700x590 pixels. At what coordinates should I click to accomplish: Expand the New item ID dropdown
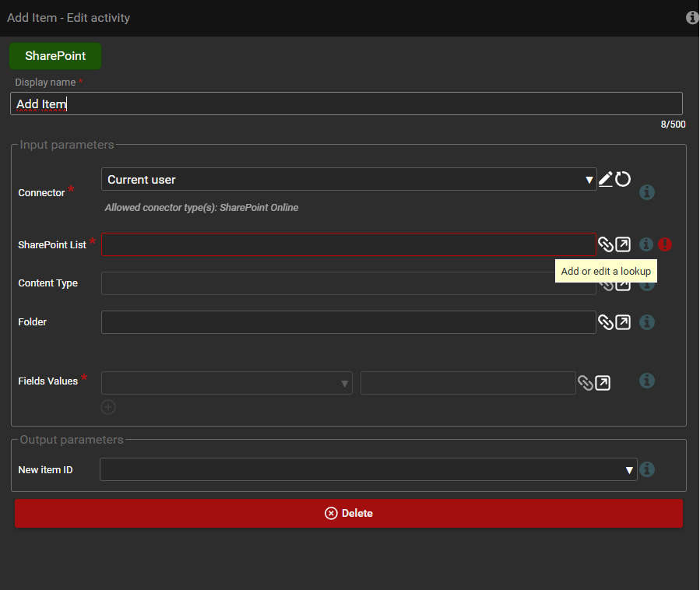point(368,469)
